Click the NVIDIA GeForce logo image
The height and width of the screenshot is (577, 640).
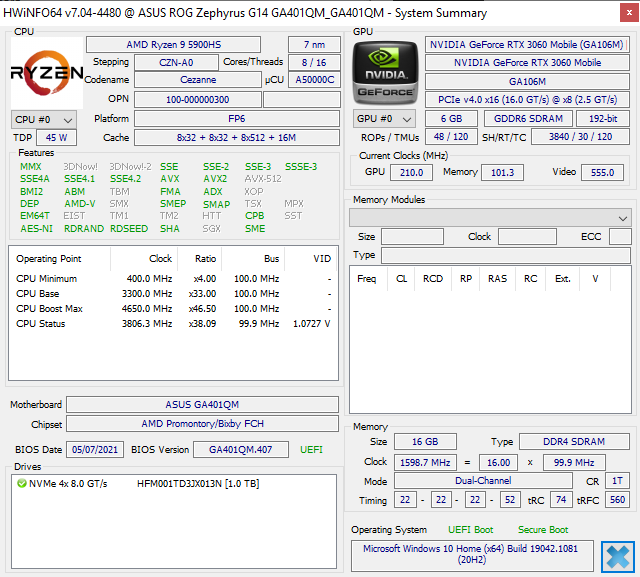(x=386, y=73)
